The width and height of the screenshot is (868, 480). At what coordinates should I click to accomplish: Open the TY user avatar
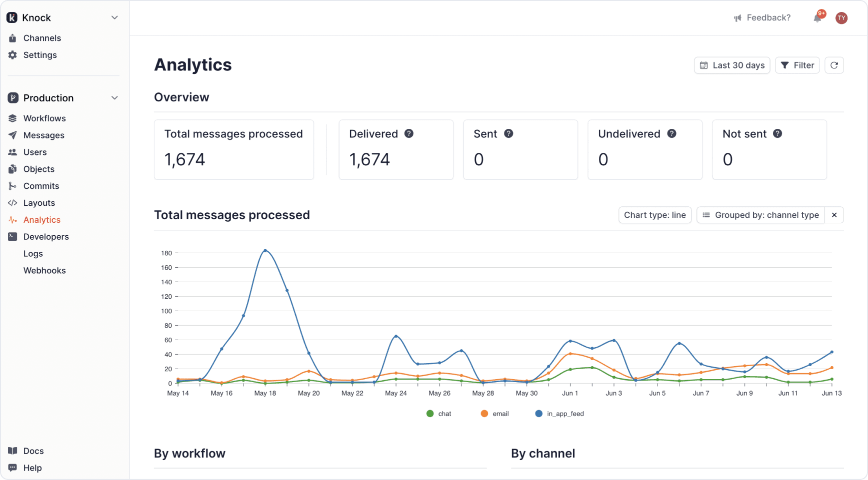(841, 18)
